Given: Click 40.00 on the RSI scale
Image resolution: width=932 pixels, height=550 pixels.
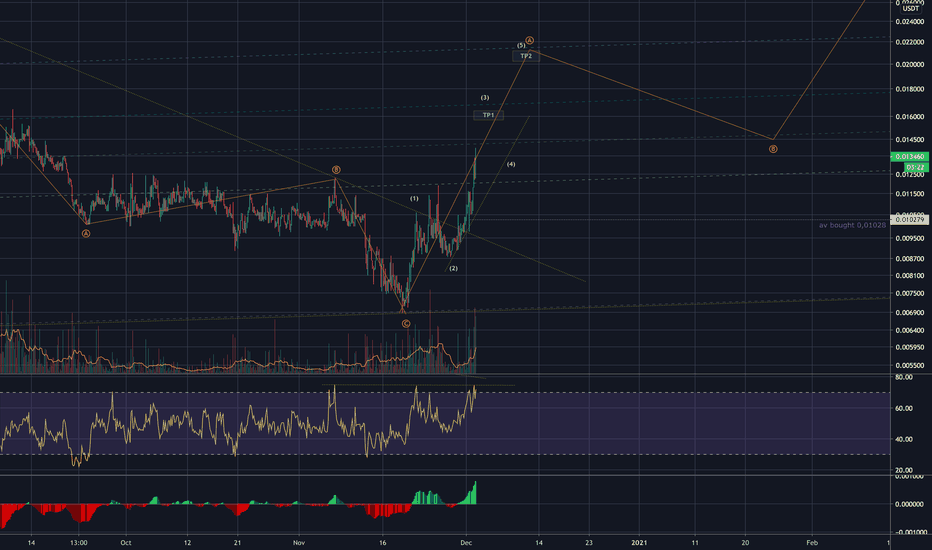Looking at the screenshot, I should pos(904,439).
